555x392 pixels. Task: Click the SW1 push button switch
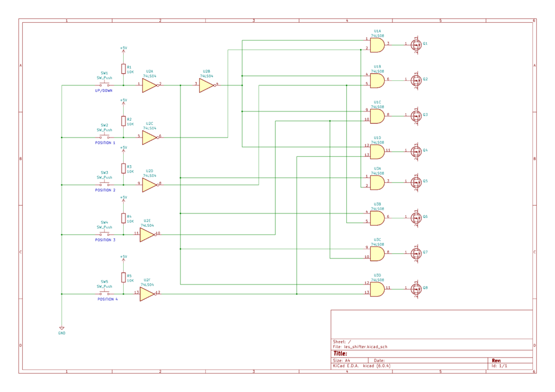[x=104, y=84]
